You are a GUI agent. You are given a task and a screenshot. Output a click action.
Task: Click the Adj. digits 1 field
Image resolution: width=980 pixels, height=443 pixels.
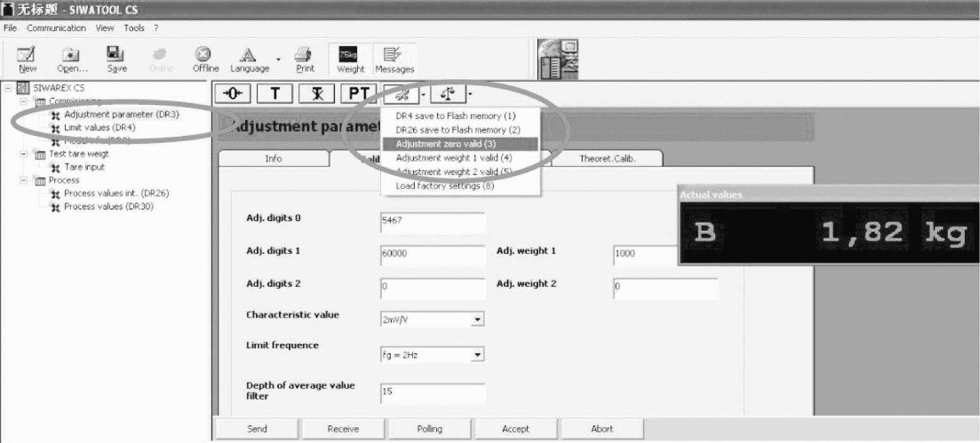[432, 256]
